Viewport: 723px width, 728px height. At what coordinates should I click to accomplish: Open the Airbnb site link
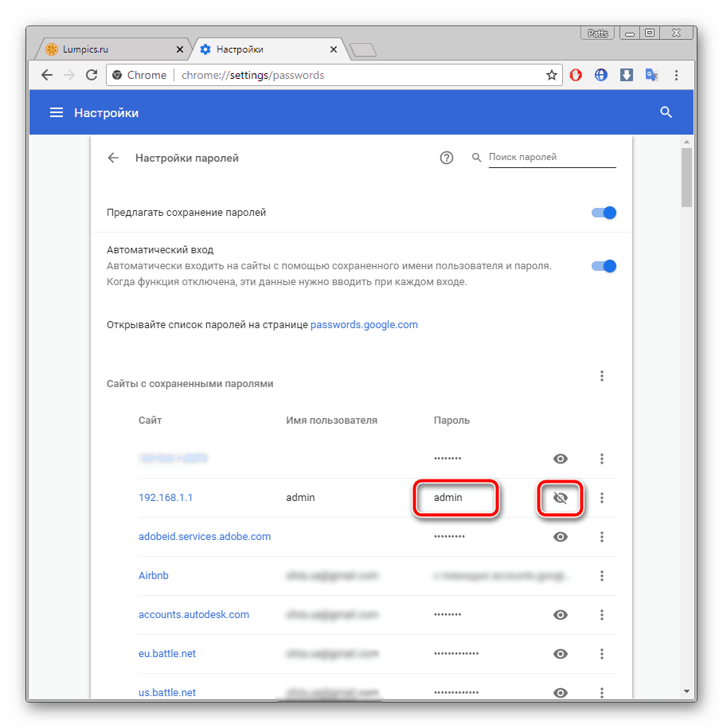point(153,576)
